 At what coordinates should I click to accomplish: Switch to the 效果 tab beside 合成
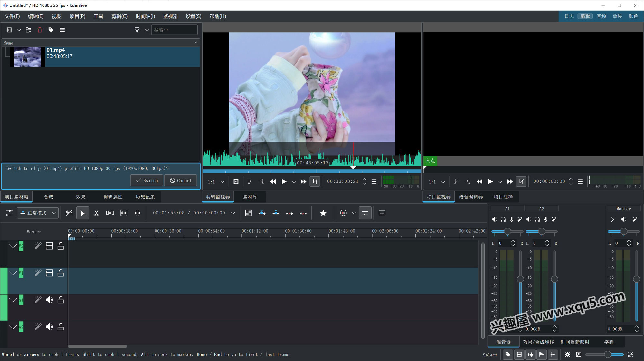click(81, 197)
